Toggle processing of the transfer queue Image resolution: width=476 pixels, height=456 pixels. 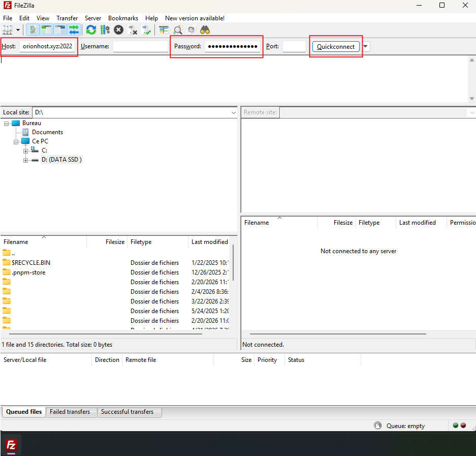[105, 30]
